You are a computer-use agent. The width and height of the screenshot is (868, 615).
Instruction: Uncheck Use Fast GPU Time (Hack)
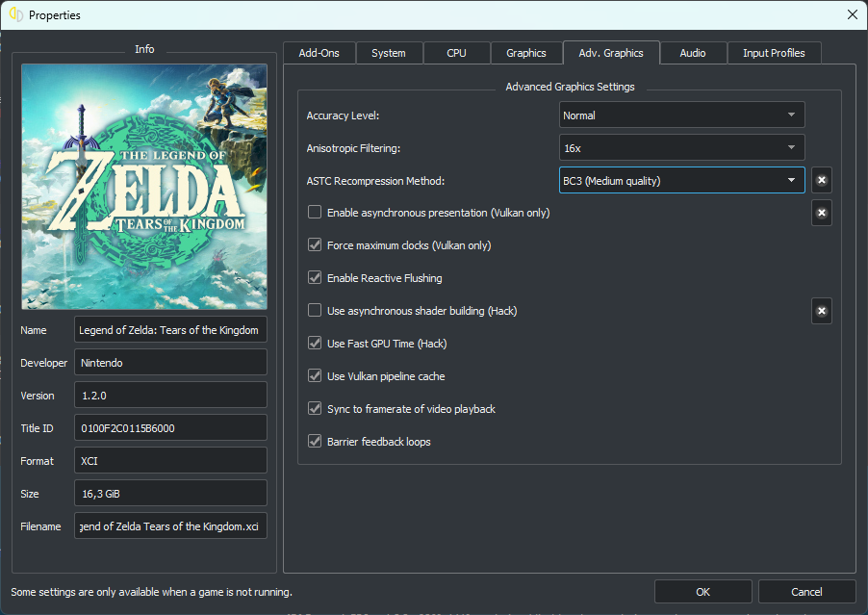coord(315,344)
